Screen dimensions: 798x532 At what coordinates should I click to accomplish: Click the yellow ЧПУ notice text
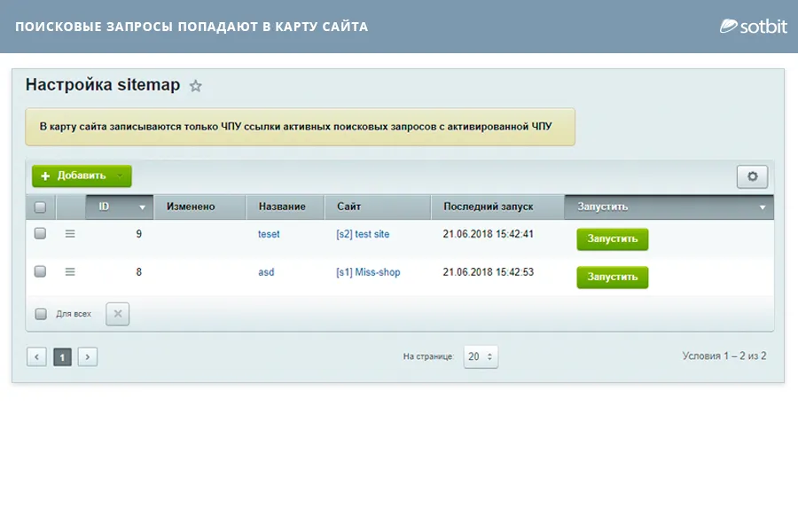coord(295,126)
